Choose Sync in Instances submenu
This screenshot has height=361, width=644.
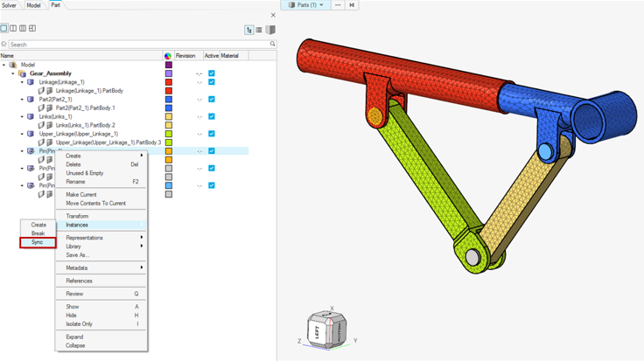(38, 242)
